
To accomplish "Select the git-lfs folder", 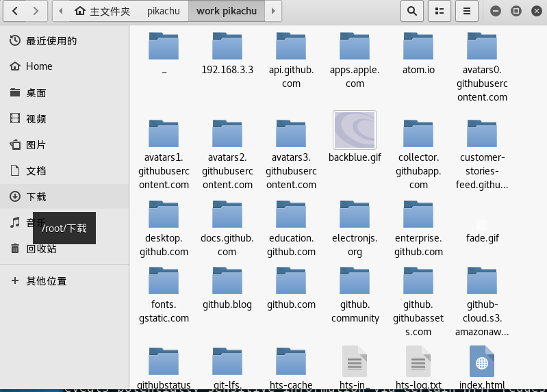I will tap(227, 368).
